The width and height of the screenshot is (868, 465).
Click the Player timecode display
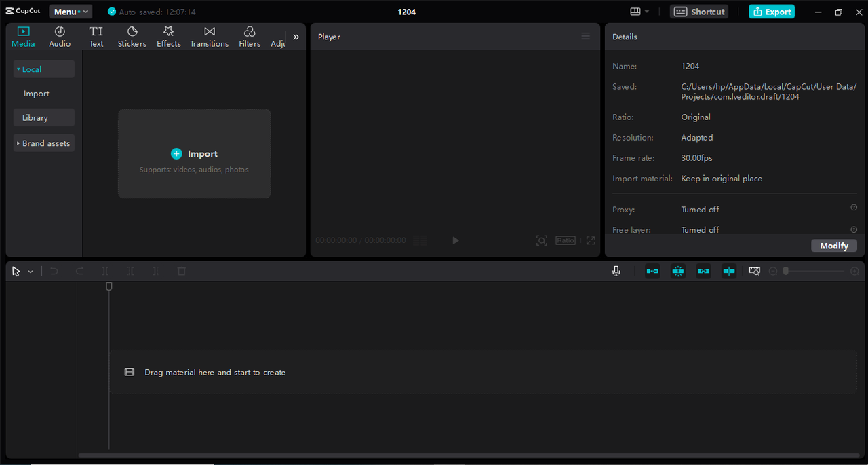coord(361,240)
